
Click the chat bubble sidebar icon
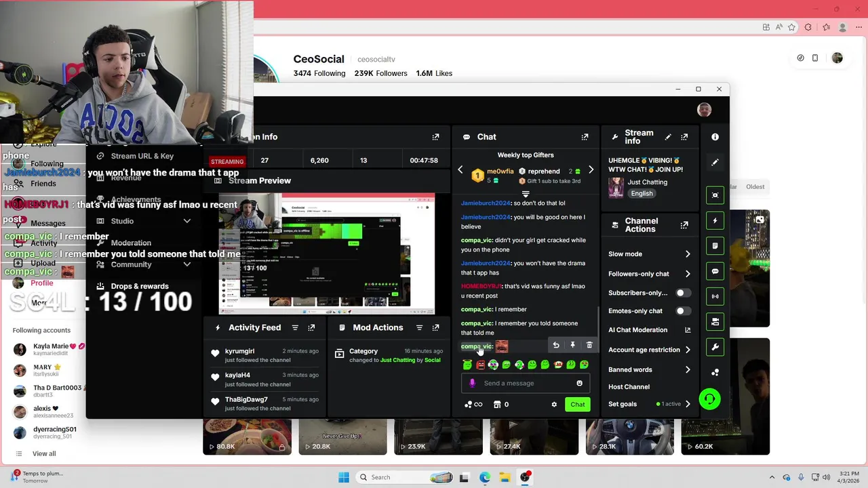click(715, 271)
